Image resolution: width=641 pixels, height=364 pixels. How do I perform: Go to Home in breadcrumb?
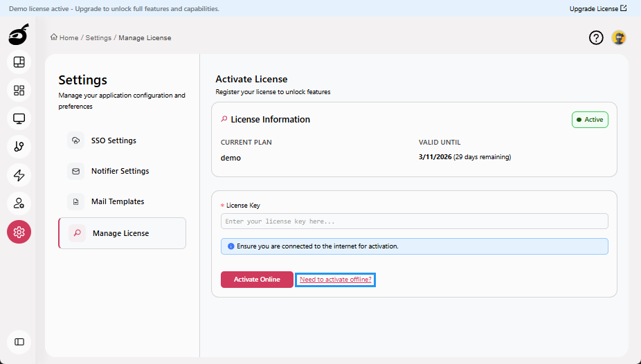69,37
